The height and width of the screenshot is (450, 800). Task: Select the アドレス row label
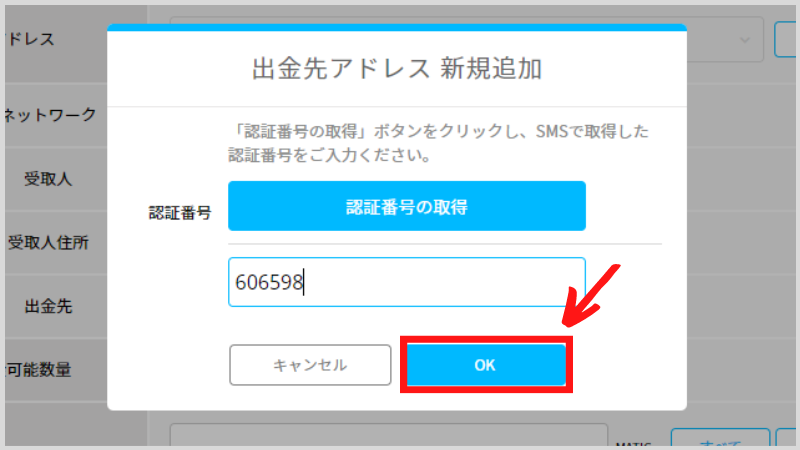(x=29, y=39)
